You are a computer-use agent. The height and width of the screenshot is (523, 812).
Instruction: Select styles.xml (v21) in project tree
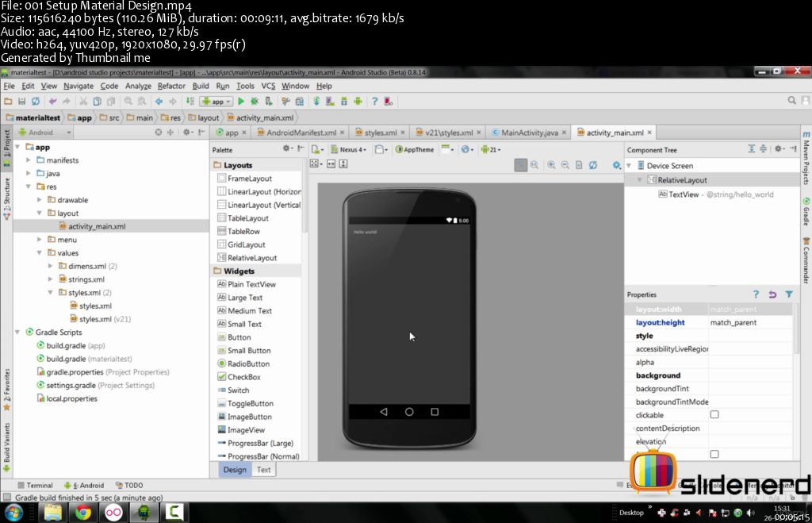[101, 319]
